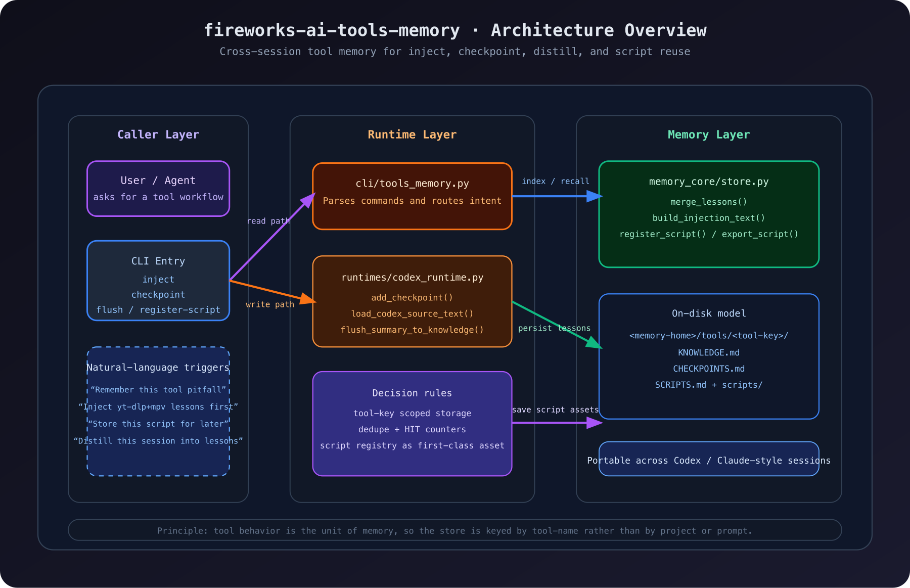Click the quote 'Distill this session into lessons'
Image resolution: width=910 pixels, height=588 pixels.
[158, 441]
